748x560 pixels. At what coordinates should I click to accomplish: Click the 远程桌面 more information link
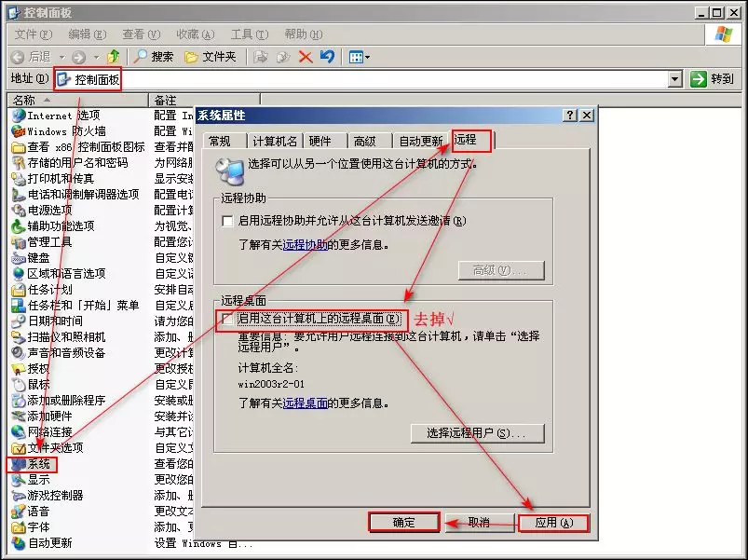(x=306, y=403)
